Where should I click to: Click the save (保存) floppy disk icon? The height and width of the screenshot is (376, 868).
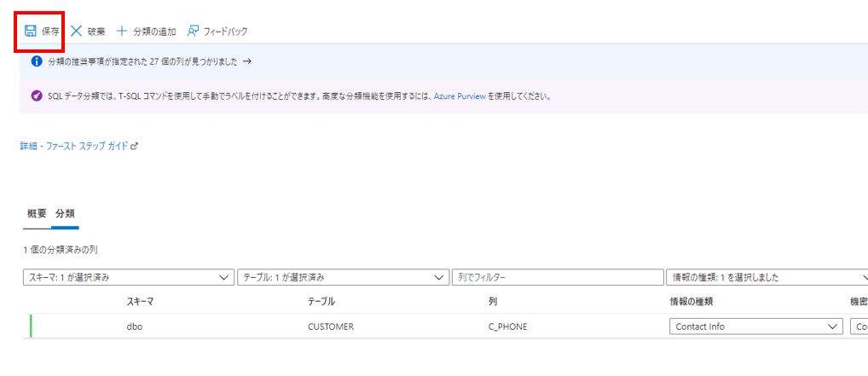pyautogui.click(x=30, y=31)
